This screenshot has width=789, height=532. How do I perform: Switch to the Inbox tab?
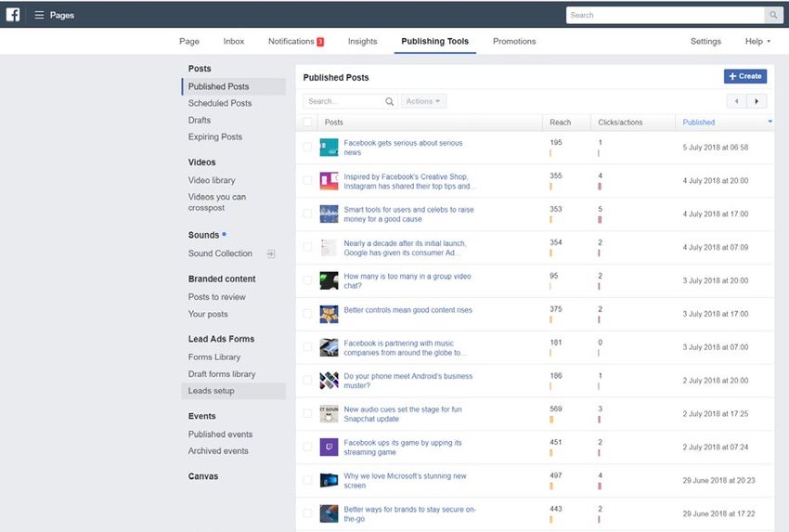(234, 41)
